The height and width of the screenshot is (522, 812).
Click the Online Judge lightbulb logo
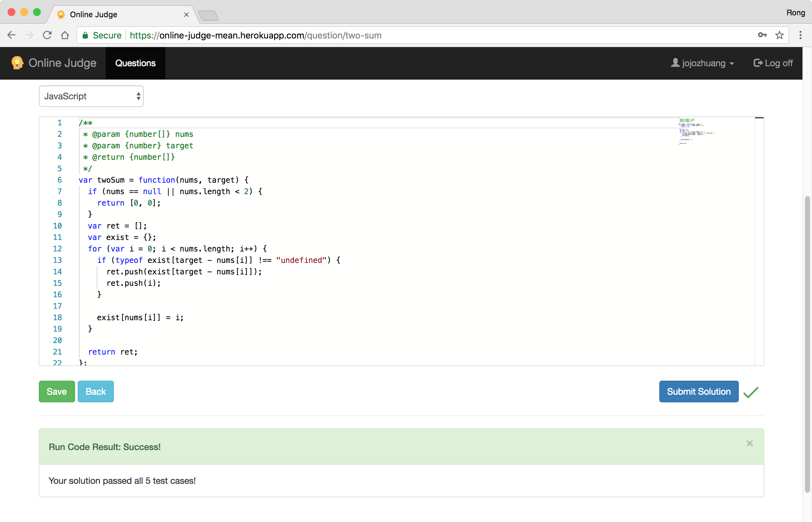tap(17, 63)
